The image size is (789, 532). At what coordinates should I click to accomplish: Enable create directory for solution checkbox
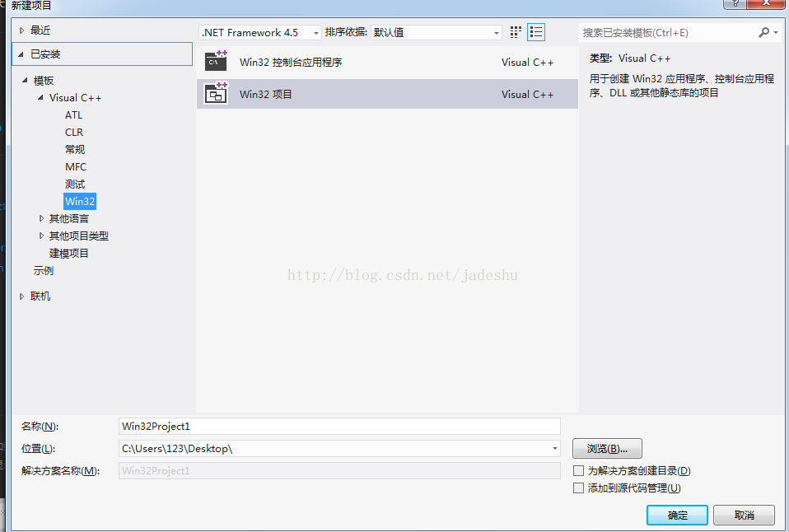click(x=579, y=470)
